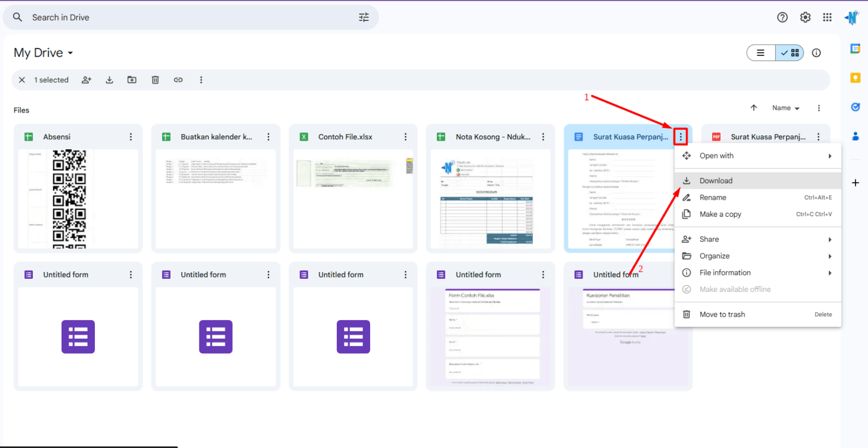The image size is (868, 448).
Task: Open Google Keep from side panel
Action: pyautogui.click(x=855, y=77)
